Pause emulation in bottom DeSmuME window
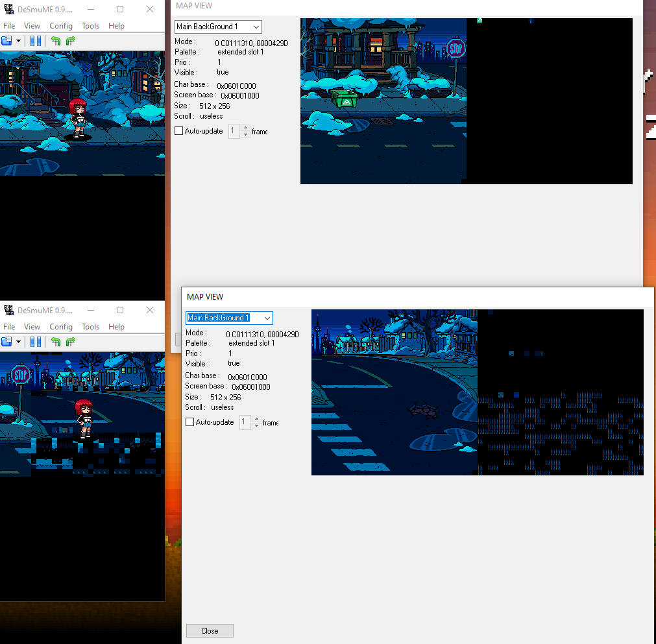This screenshot has width=656, height=644. [36, 342]
